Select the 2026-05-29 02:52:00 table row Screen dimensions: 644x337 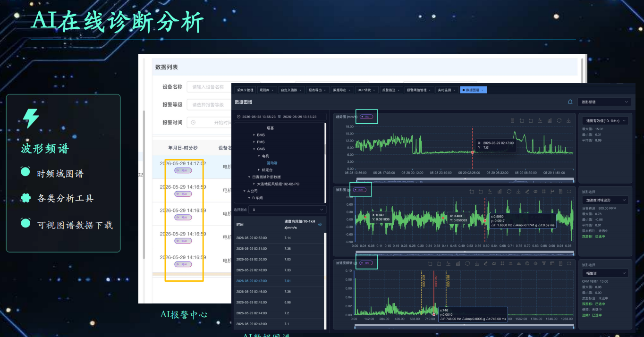click(279, 238)
